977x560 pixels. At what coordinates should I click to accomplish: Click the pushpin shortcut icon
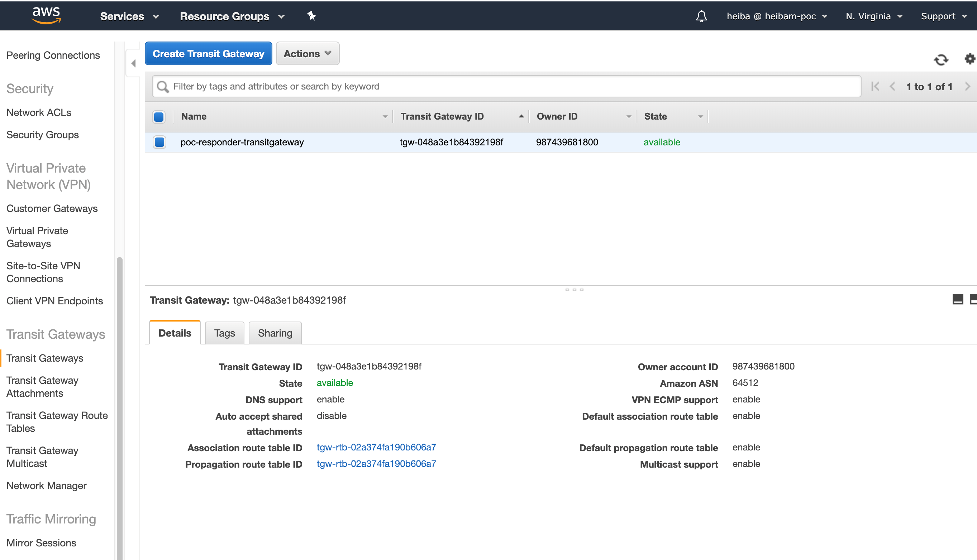(x=311, y=16)
